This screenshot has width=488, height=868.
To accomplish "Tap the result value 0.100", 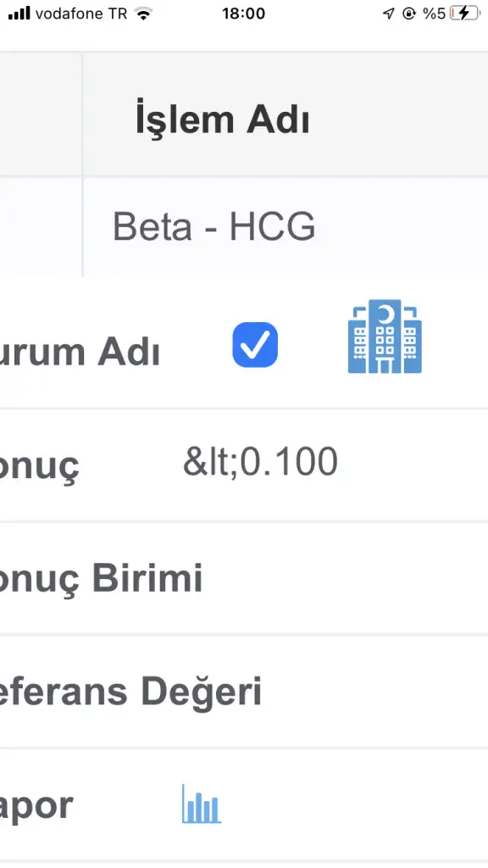I will click(260, 461).
